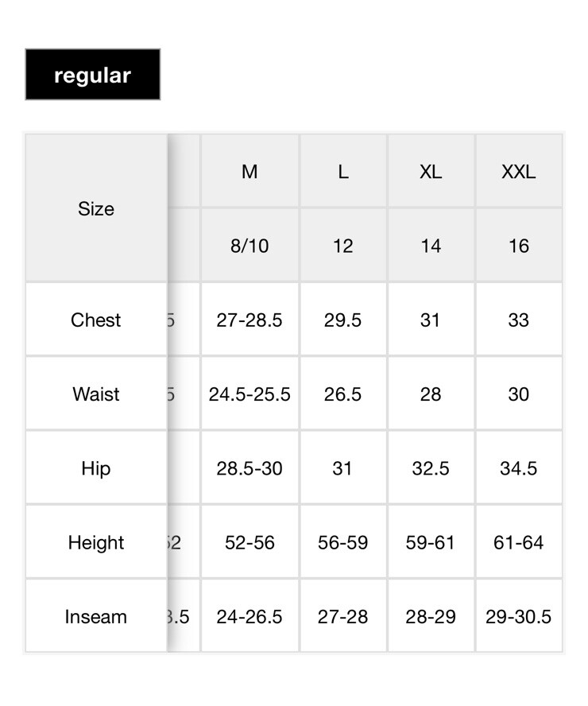
Task: Click the Hip row label
Action: tap(96, 468)
